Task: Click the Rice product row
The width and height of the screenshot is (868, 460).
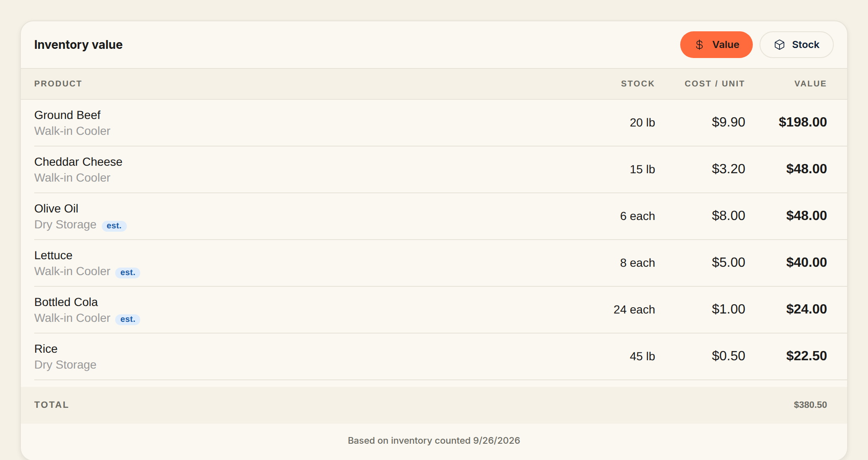Action: [x=434, y=356]
